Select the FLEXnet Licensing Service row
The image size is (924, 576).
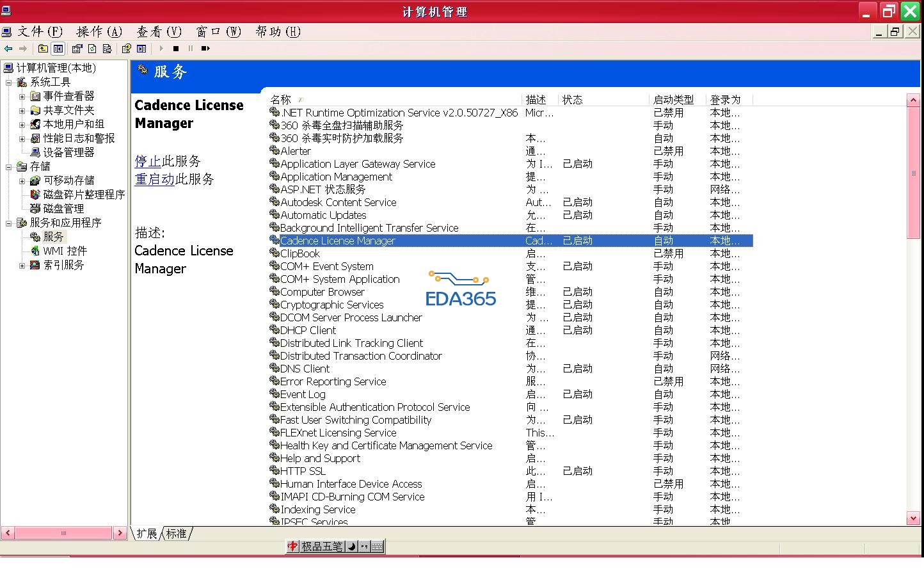pos(510,433)
